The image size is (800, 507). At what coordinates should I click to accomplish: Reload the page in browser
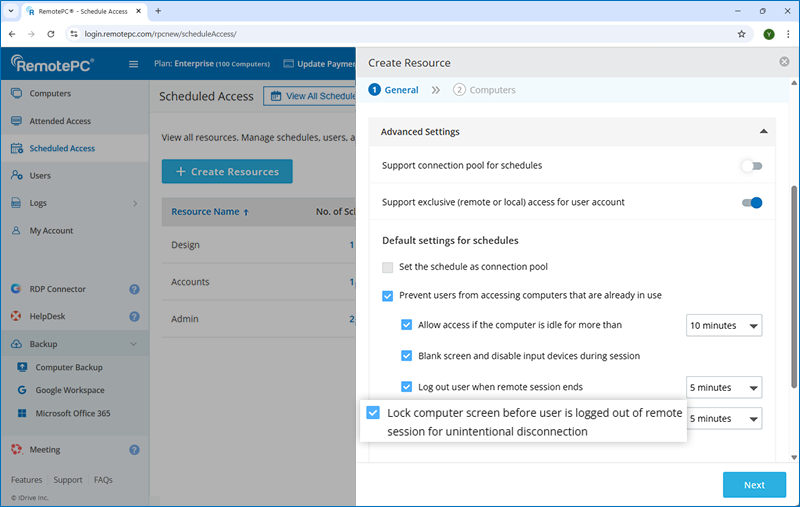(51, 34)
